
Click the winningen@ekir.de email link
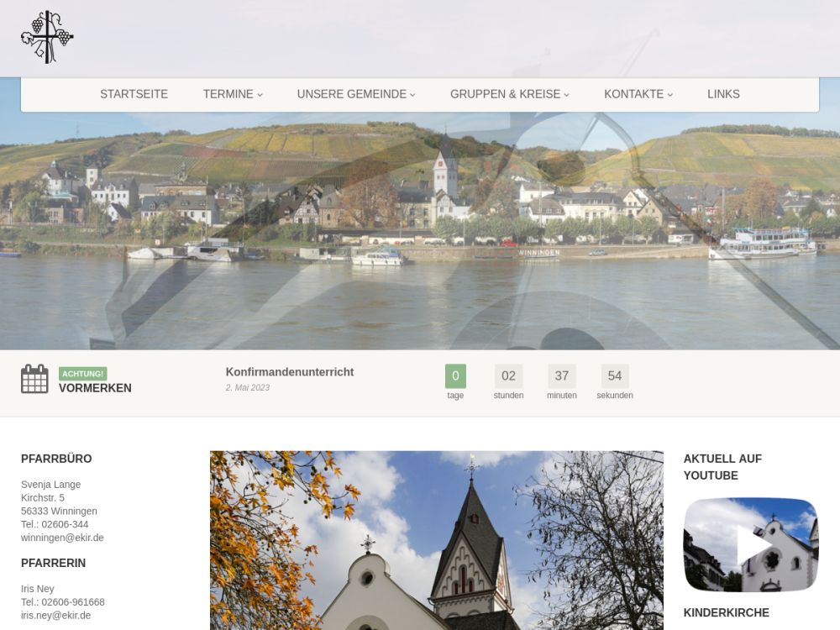click(62, 538)
